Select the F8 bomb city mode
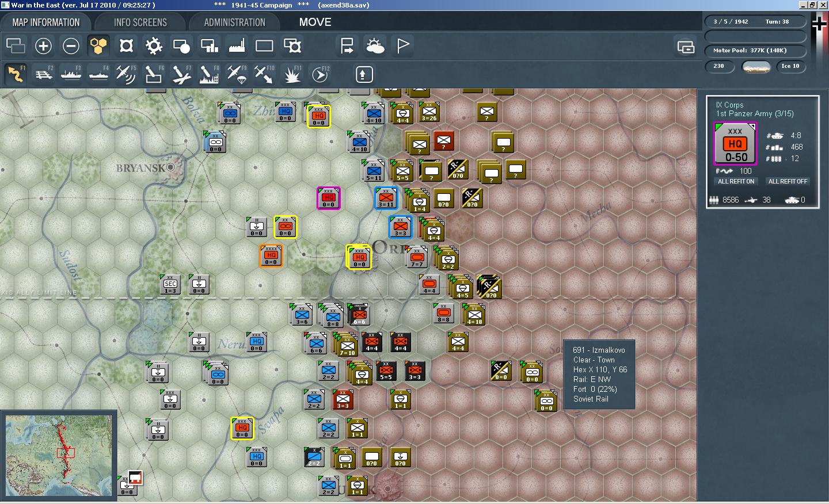Viewport: 829px width, 504px height. point(209,74)
